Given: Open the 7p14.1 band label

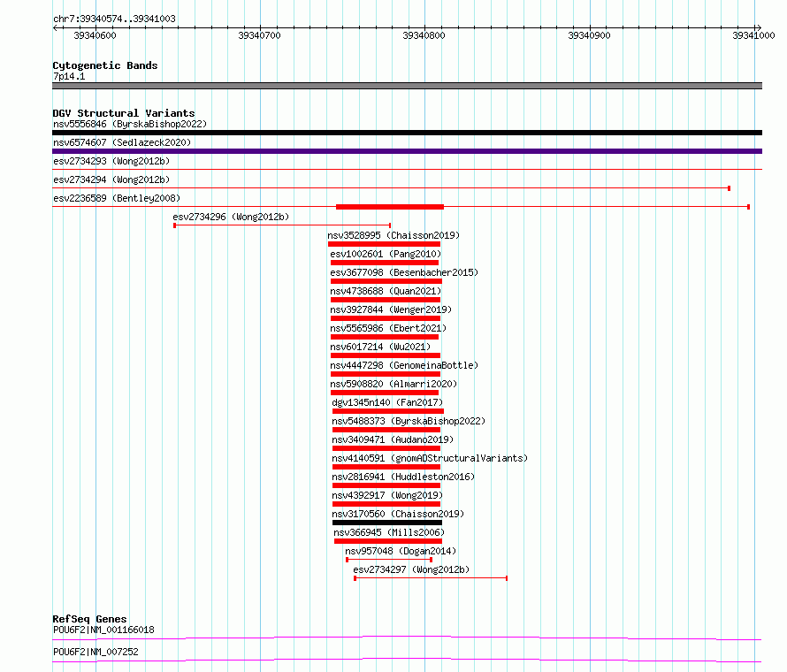Looking at the screenshot, I should click(x=69, y=76).
